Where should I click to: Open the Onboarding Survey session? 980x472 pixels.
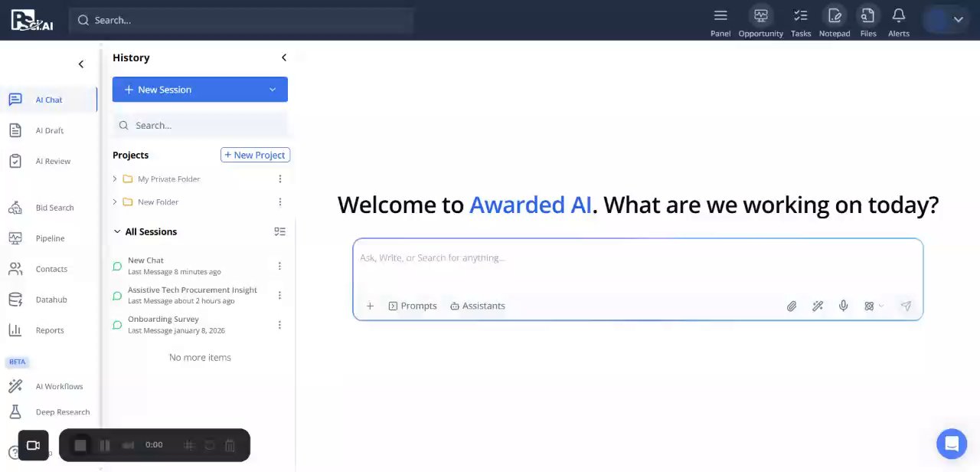tap(192, 324)
